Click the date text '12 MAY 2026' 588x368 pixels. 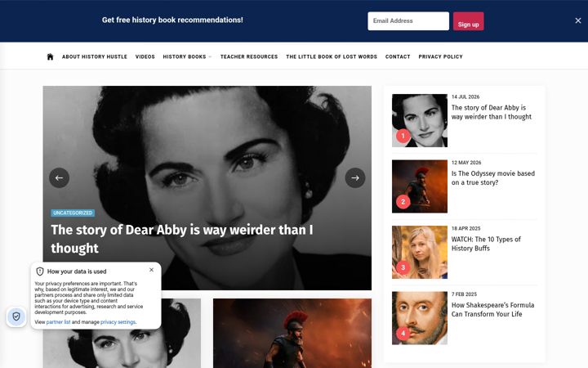click(466, 163)
